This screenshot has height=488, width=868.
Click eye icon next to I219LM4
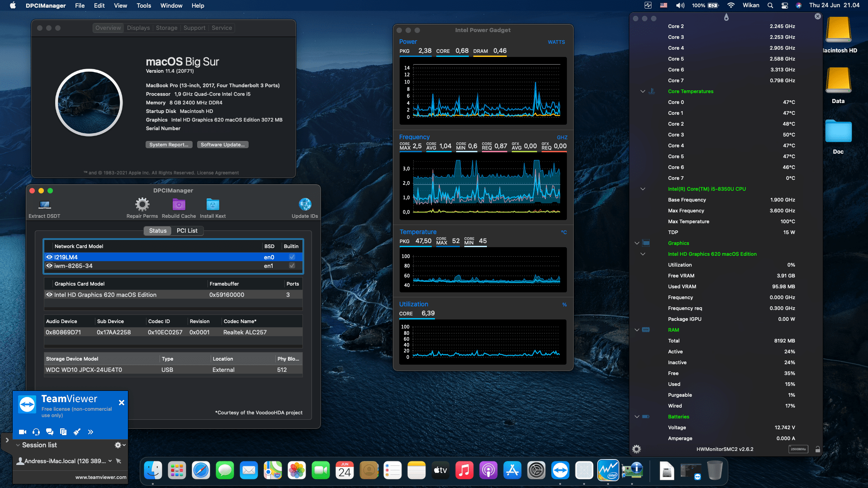pos(49,257)
